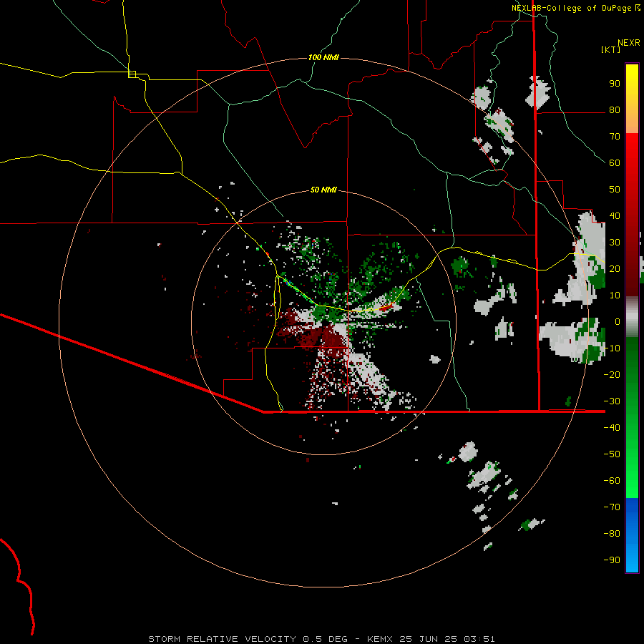
Task: Click the -70 value on velocity scale
Action: 612,507
